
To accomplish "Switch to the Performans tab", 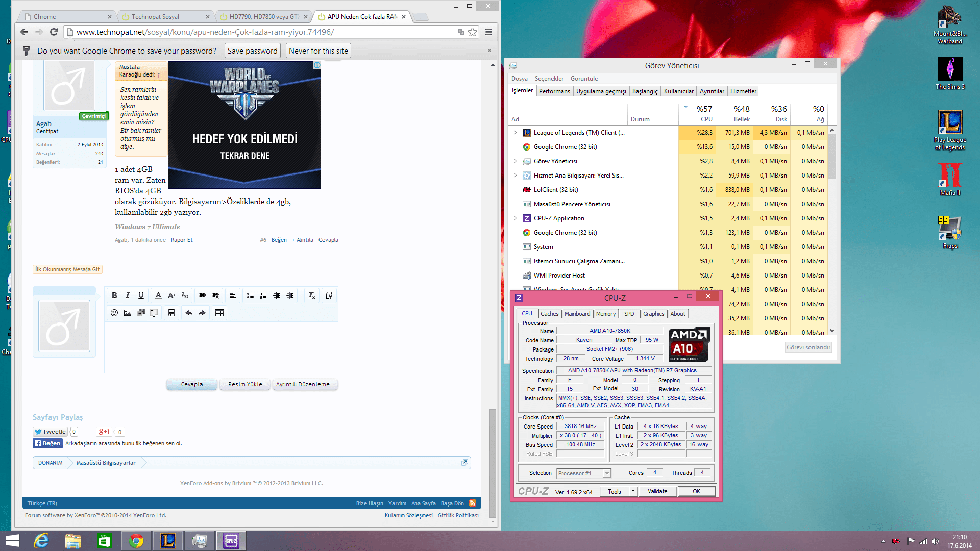I will [554, 91].
